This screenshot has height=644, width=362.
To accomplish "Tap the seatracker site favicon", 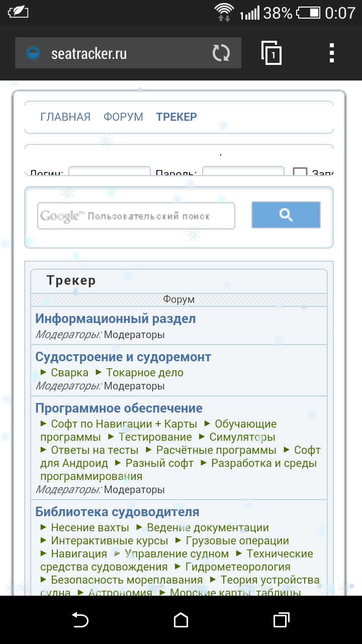I will tap(33, 53).
